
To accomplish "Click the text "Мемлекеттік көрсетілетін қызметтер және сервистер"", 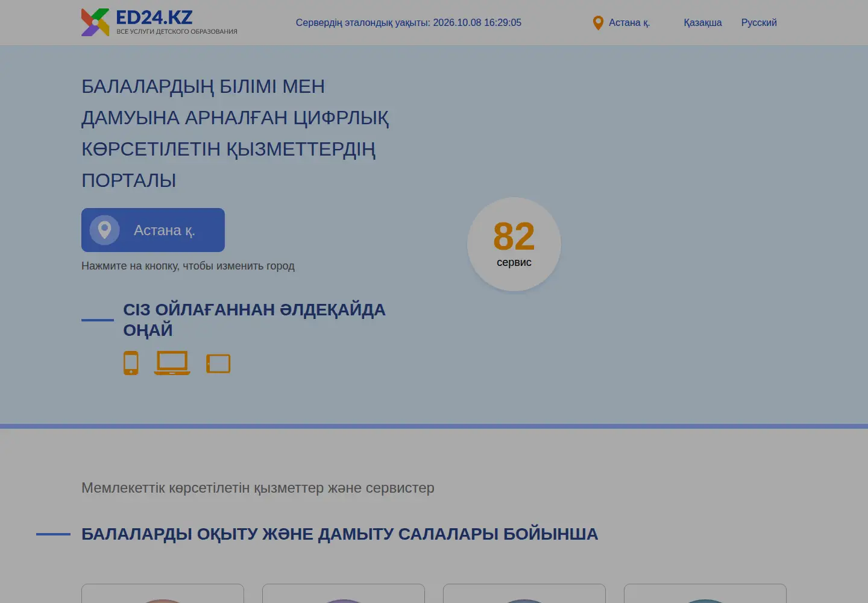I will click(258, 488).
